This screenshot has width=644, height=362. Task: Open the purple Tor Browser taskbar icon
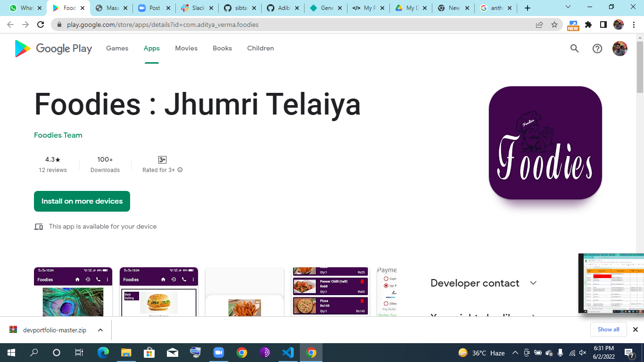[265, 353]
